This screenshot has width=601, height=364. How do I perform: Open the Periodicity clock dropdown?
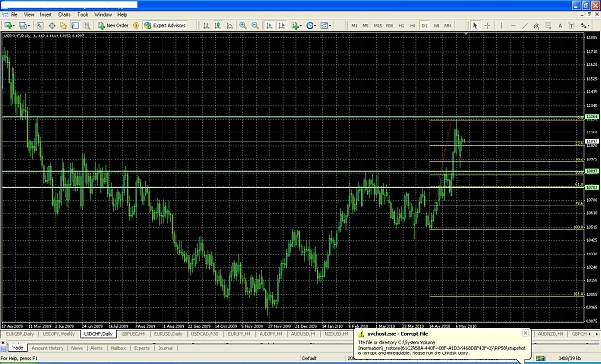311,25
